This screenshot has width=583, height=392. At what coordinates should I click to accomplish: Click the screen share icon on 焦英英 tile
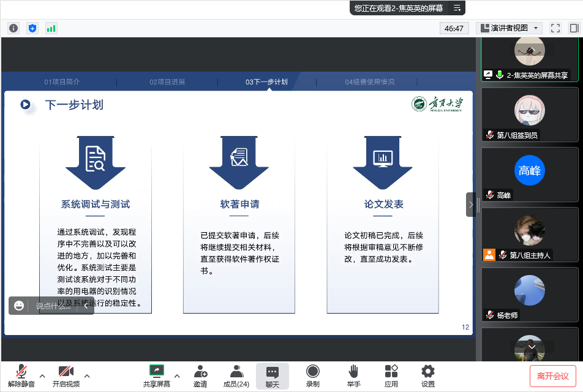point(488,75)
